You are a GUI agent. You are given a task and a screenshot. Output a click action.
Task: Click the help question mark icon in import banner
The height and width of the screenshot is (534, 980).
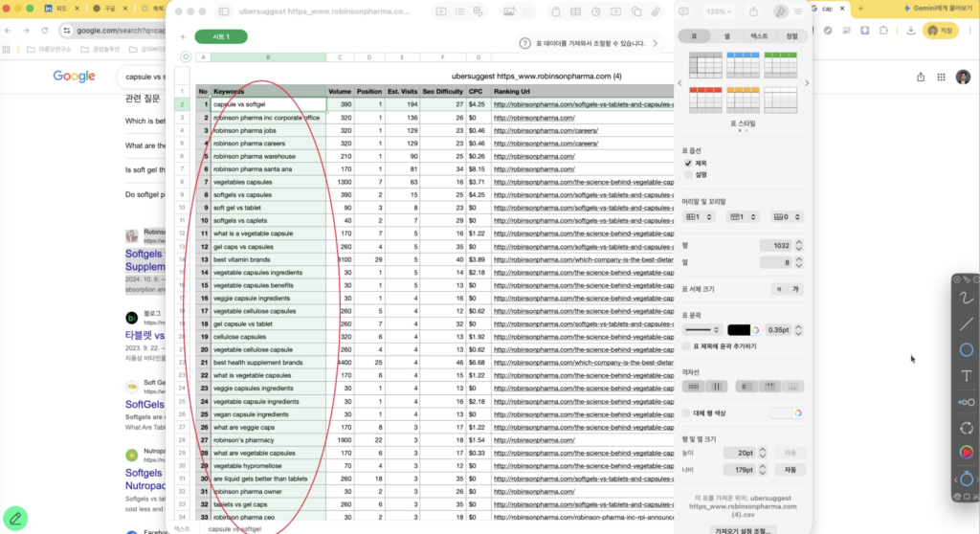tap(525, 43)
